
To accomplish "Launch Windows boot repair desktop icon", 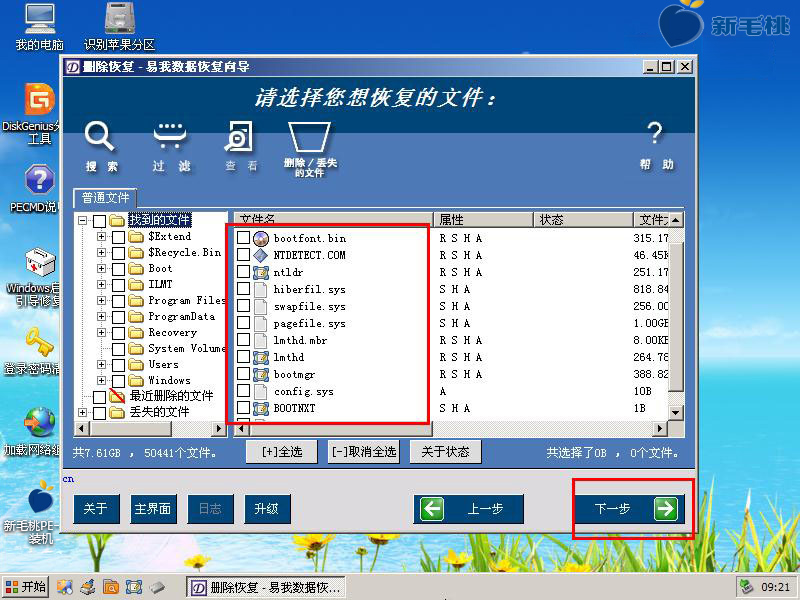I will click(39, 262).
